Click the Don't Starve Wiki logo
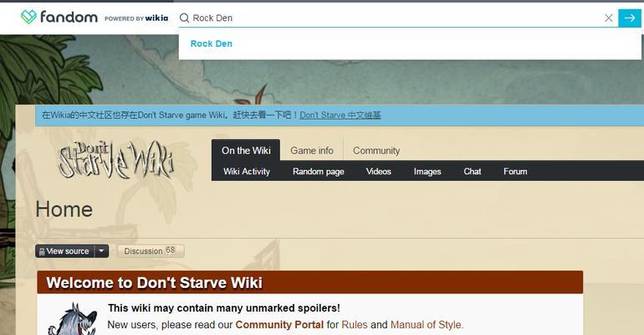 [x=115, y=159]
